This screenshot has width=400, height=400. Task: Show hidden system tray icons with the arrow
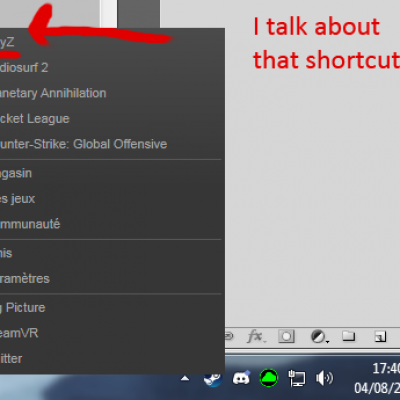(185, 378)
